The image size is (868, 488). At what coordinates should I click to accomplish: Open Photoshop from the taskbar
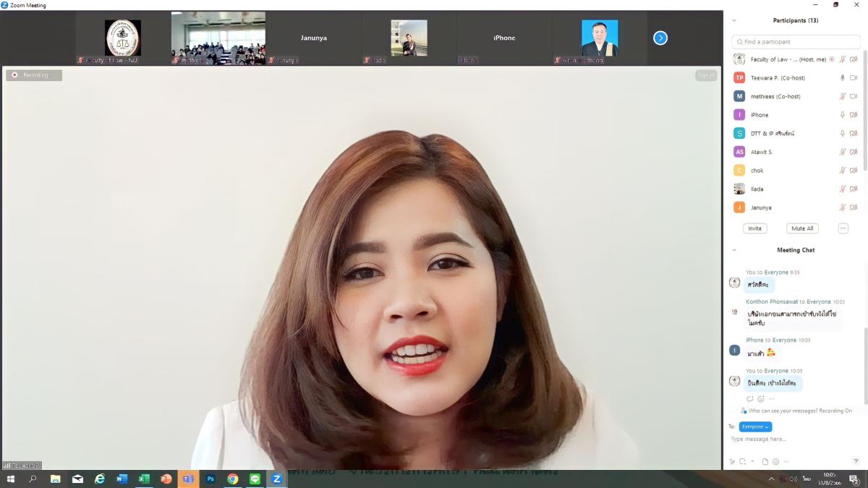pos(210,479)
